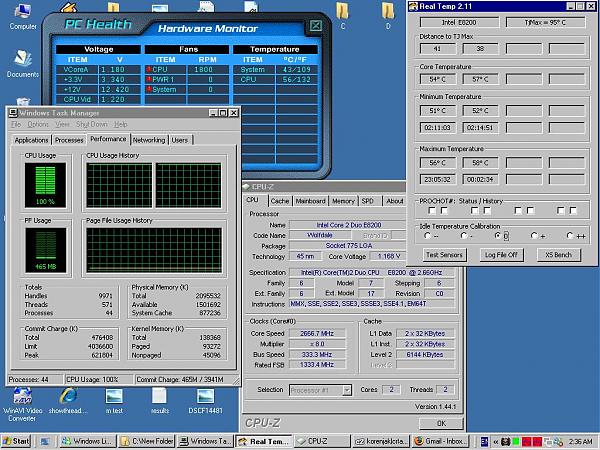Open the Cache tab in CPU-Z
Screen dimensions: 600x450
[280, 201]
